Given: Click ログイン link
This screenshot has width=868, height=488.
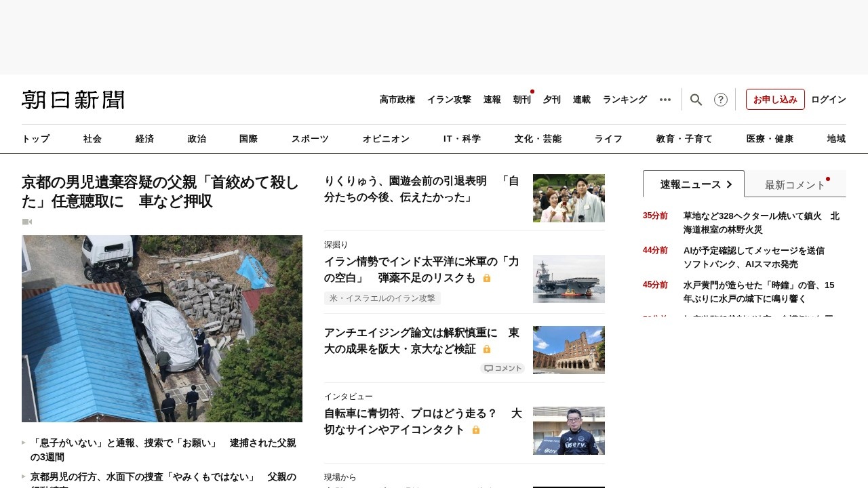Looking at the screenshot, I should (829, 100).
